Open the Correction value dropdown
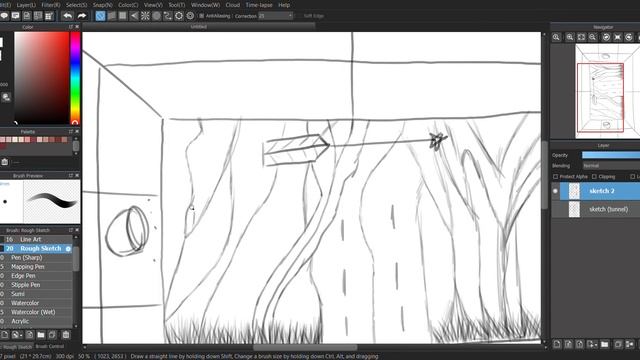640x360 pixels. (276, 16)
